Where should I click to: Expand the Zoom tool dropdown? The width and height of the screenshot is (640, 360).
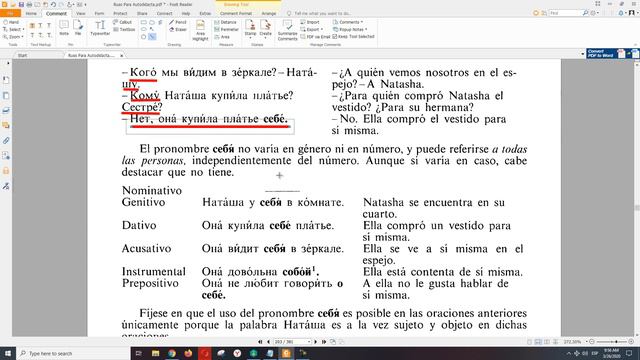(22, 37)
